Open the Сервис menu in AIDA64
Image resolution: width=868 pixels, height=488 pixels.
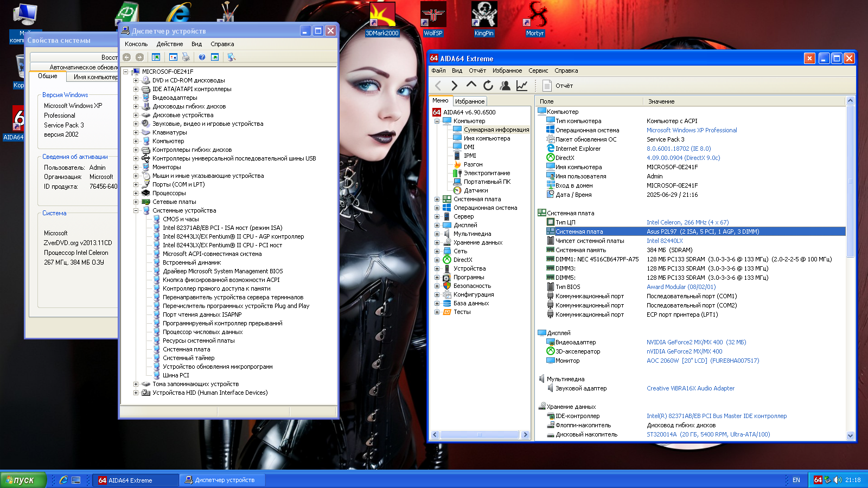538,70
